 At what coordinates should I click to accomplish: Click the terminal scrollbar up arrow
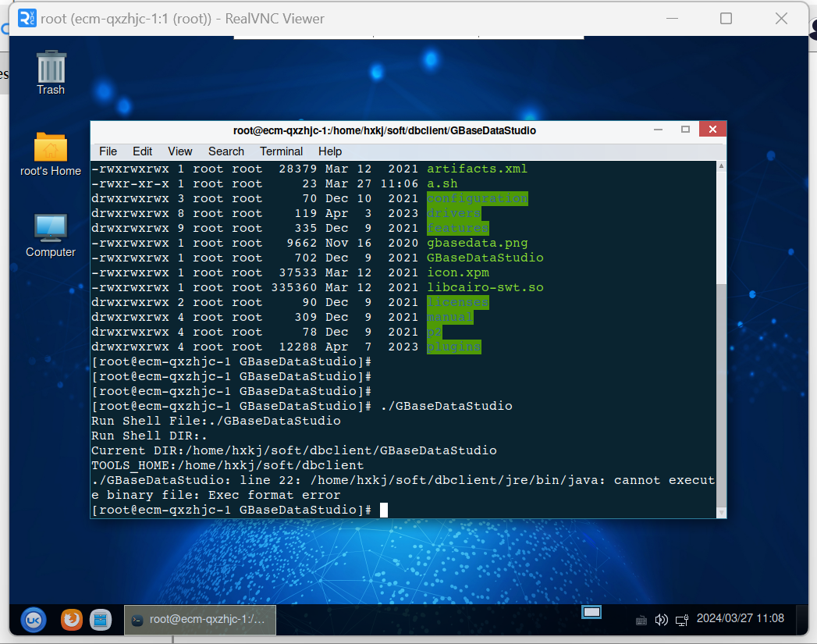coord(721,165)
